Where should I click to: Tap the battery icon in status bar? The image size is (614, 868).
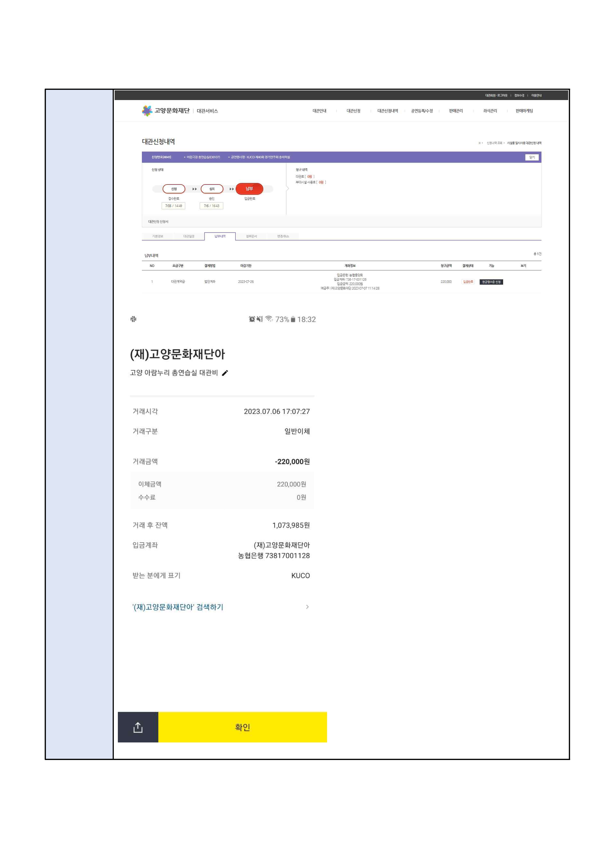point(293,319)
